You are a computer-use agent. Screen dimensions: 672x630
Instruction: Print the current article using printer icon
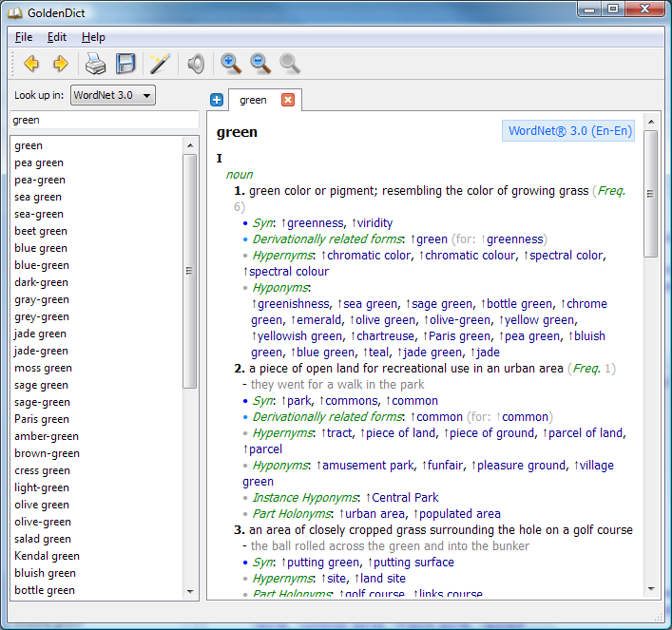[x=95, y=64]
